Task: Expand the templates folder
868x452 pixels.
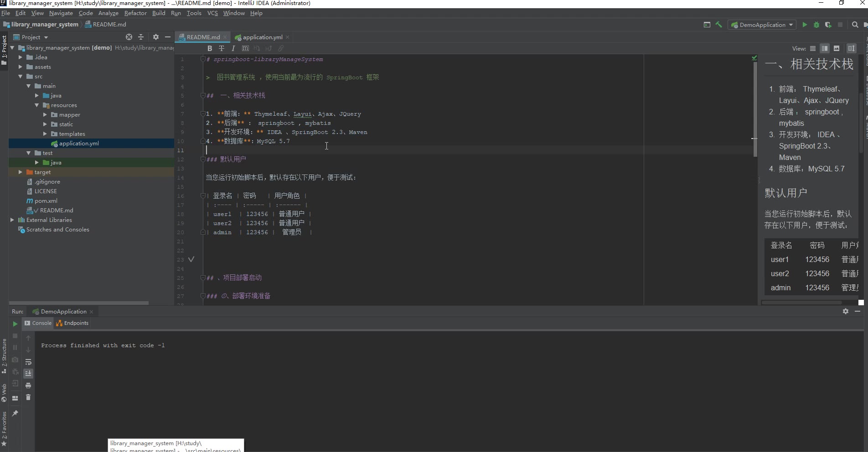Action: click(45, 134)
